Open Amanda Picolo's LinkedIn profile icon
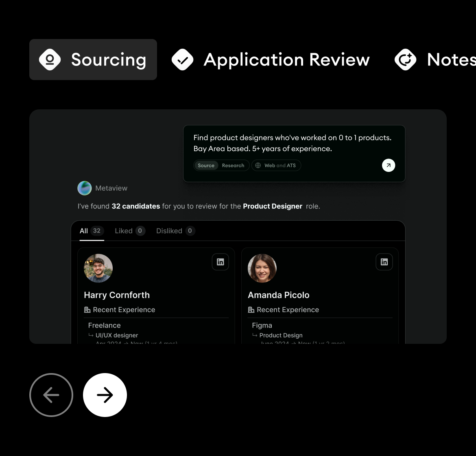The height and width of the screenshot is (456, 476). 384,262
